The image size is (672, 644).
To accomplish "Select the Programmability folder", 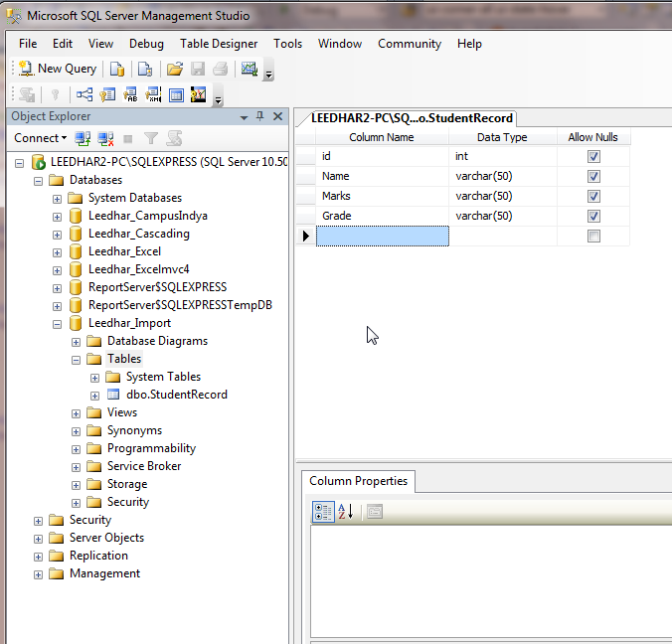I will [151, 448].
